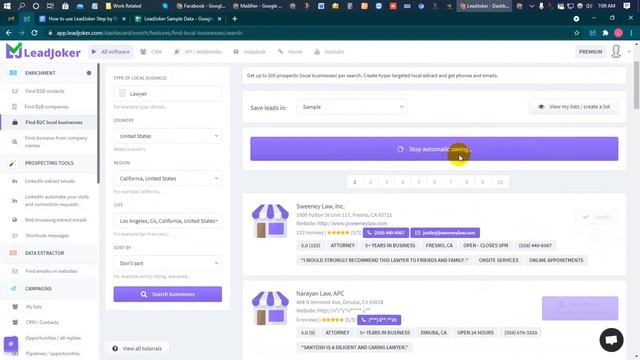Open LinkedIn extract emails tool
Viewport: 640px width, 360px height.
50,181
